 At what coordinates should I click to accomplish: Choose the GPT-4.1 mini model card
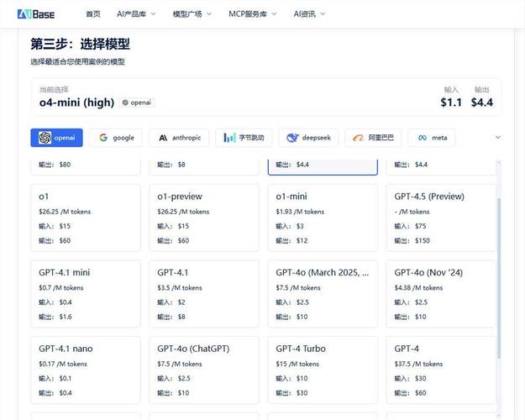click(89, 293)
